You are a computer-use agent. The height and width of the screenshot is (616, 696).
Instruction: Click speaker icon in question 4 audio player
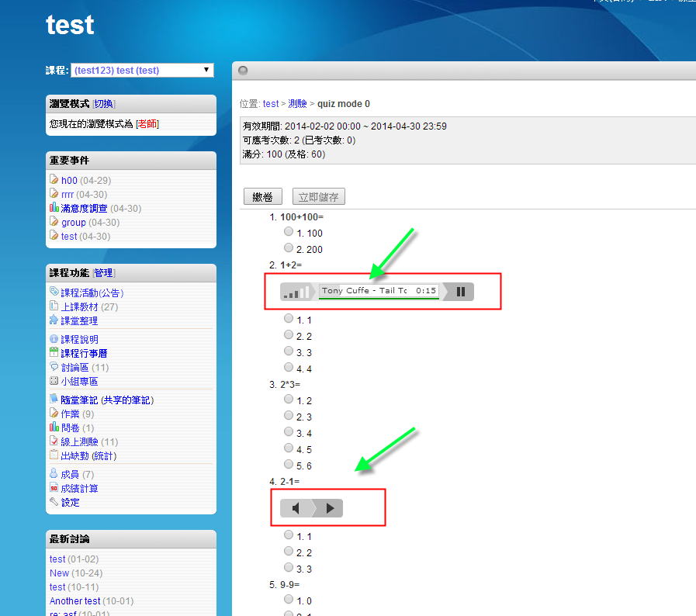point(296,508)
